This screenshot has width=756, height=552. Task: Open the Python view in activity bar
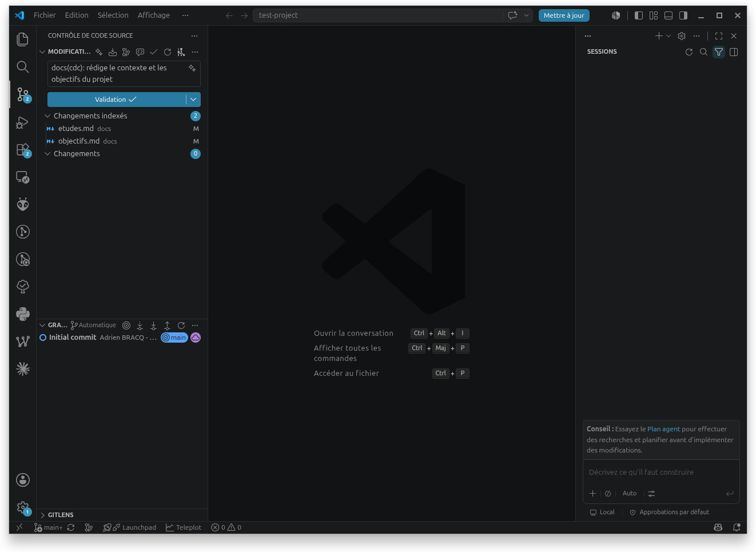(x=23, y=314)
